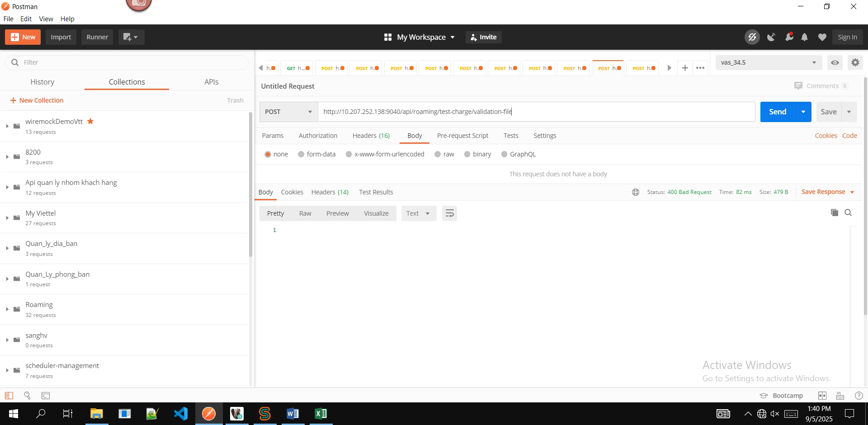This screenshot has width=868, height=425.
Task: Search the response with magnifier icon
Action: (x=848, y=213)
